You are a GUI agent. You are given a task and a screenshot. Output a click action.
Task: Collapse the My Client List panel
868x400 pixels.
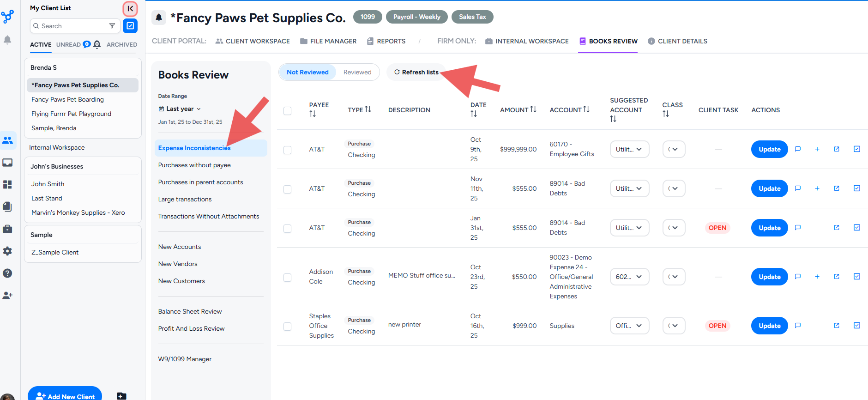click(130, 8)
